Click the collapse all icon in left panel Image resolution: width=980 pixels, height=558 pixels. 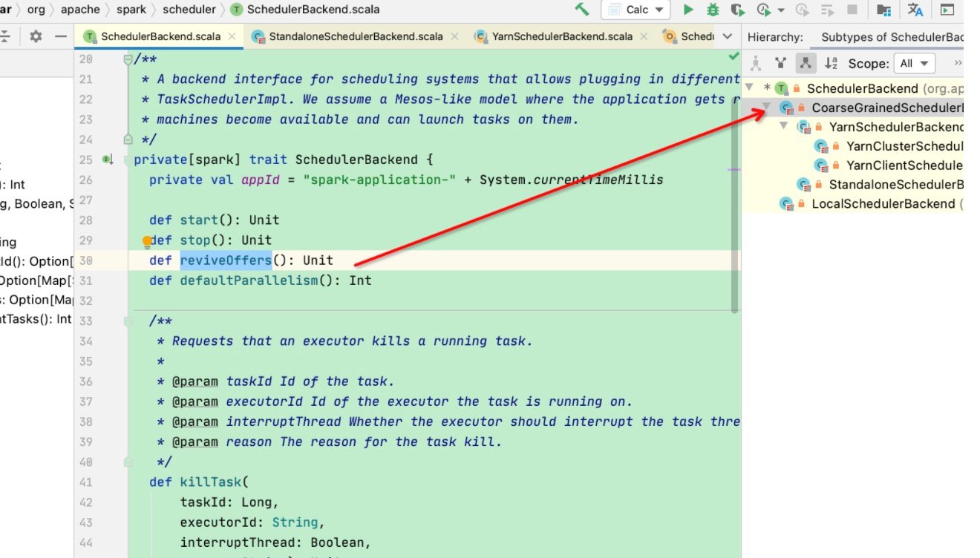(5, 37)
